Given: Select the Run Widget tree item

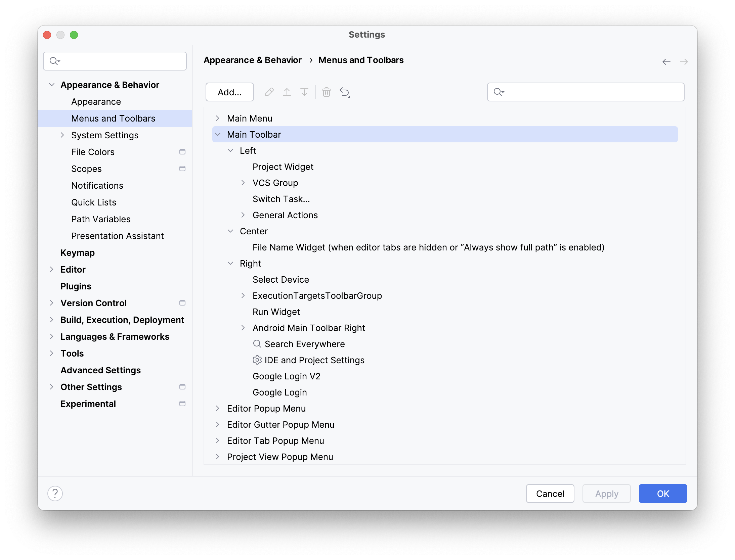Looking at the screenshot, I should click(x=276, y=312).
